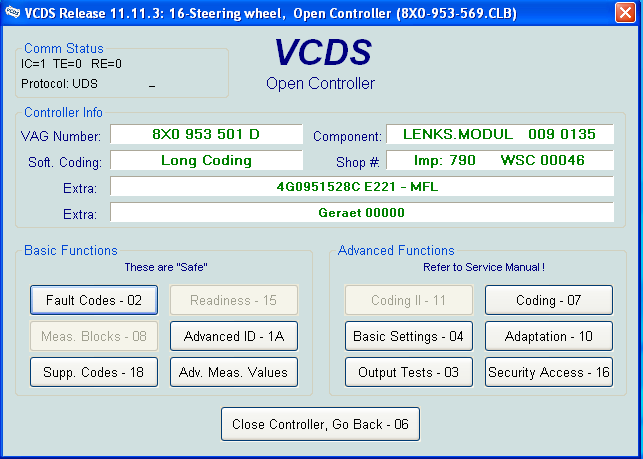
Task: Click the VCDS title bar app icon
Action: pos(12,12)
